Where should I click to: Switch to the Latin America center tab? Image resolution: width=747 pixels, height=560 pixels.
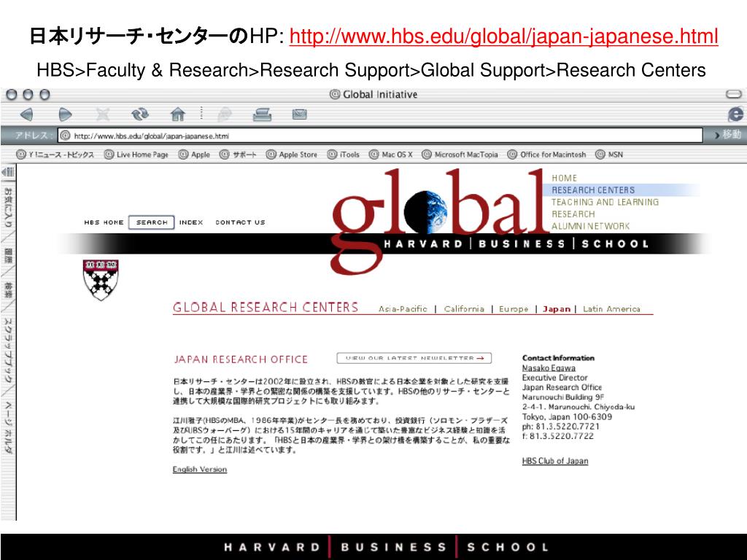pyautogui.click(x=611, y=309)
